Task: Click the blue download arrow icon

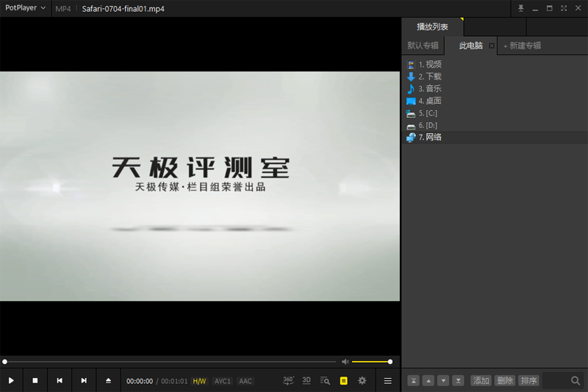Action: [411, 77]
